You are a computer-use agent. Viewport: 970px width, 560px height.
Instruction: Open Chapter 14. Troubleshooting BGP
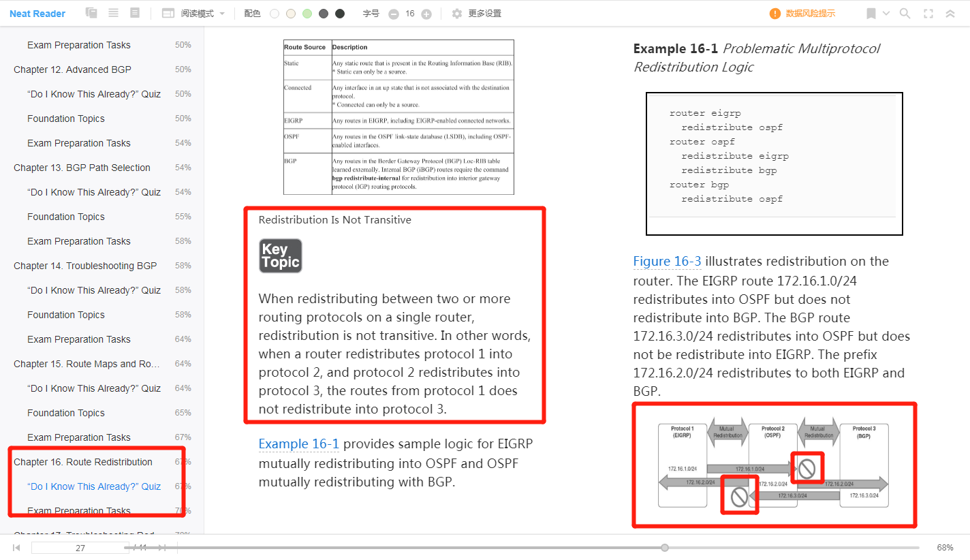85,266
